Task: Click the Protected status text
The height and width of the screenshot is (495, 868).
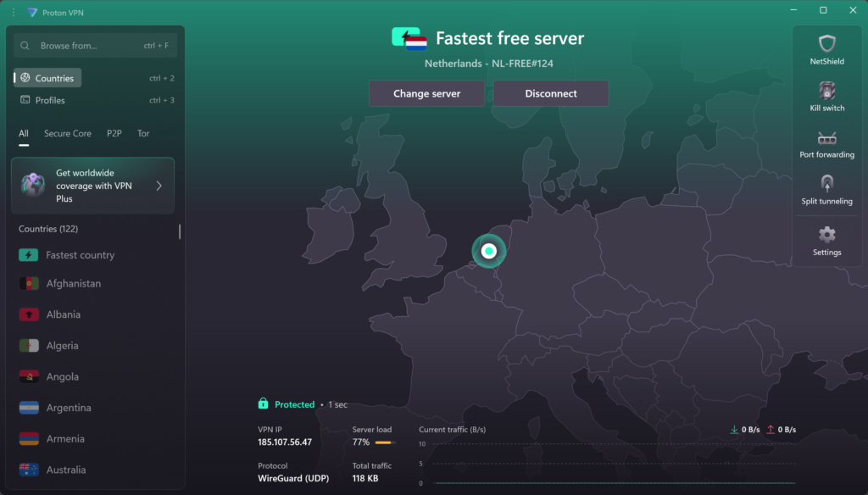Action: (294, 405)
